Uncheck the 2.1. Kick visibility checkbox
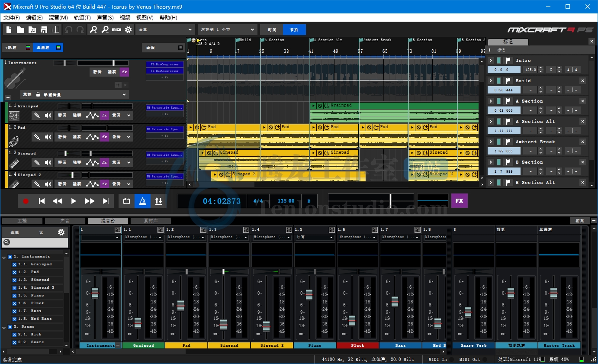 [x=14, y=335]
